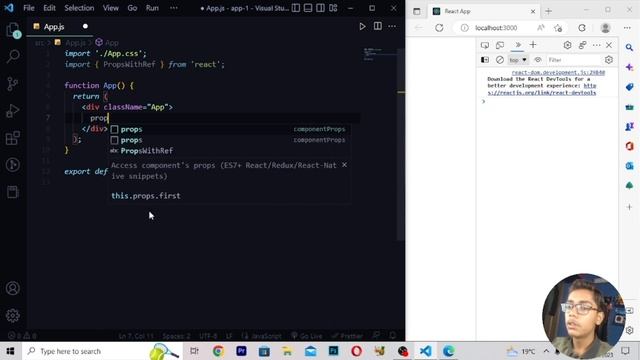
Task: Open the Accounts icon in VS Code activity bar
Action: (x=13, y=288)
